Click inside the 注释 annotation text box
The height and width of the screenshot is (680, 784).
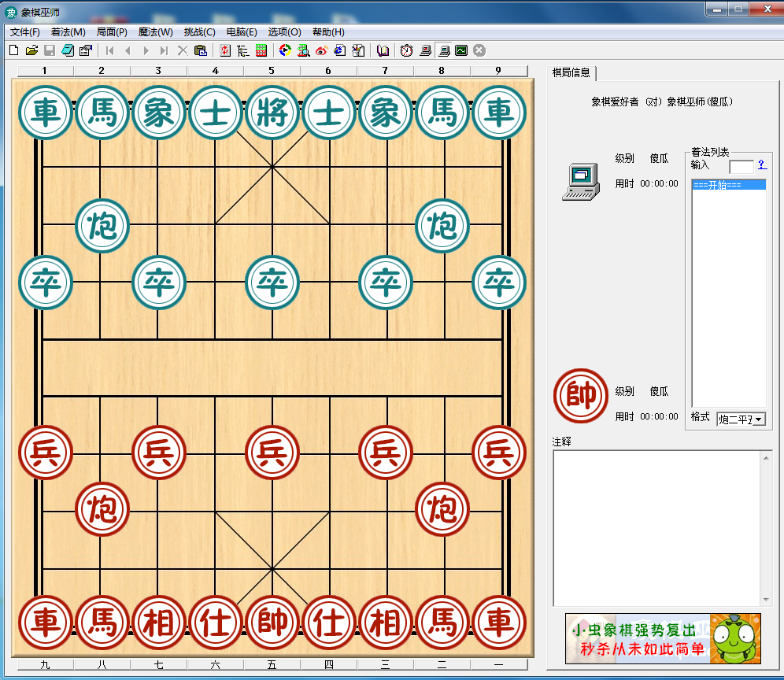tap(657, 528)
